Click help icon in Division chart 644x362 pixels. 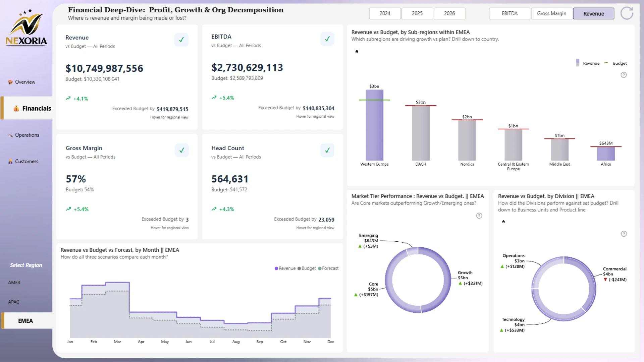624,234
